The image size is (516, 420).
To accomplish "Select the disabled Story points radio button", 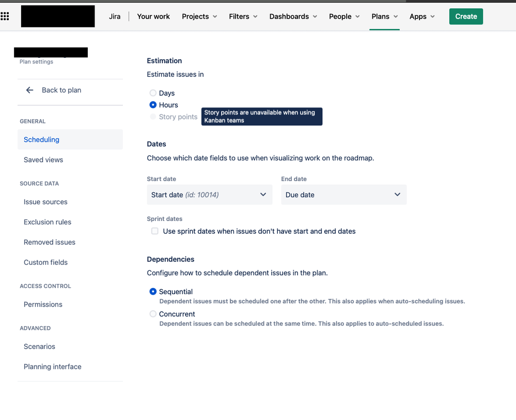I will coord(153,117).
